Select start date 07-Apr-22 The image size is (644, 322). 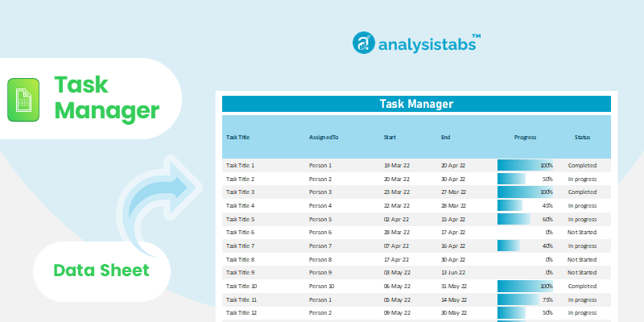pyautogui.click(x=396, y=246)
